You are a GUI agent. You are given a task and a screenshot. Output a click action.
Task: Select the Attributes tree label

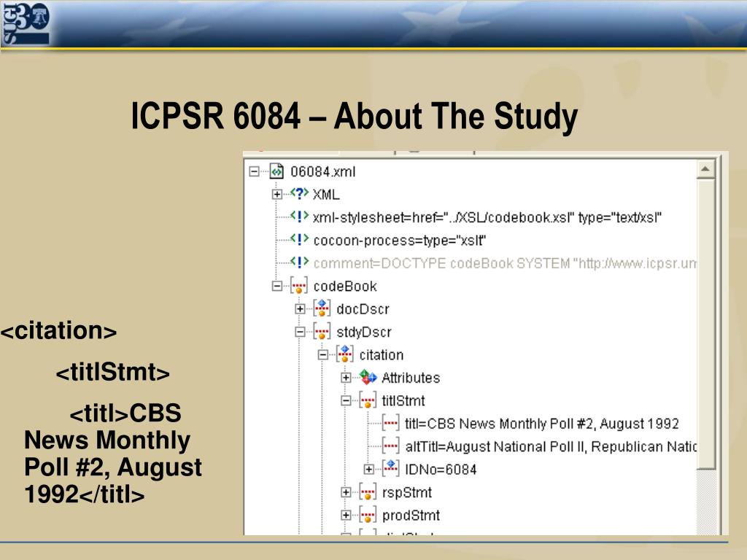[411, 378]
